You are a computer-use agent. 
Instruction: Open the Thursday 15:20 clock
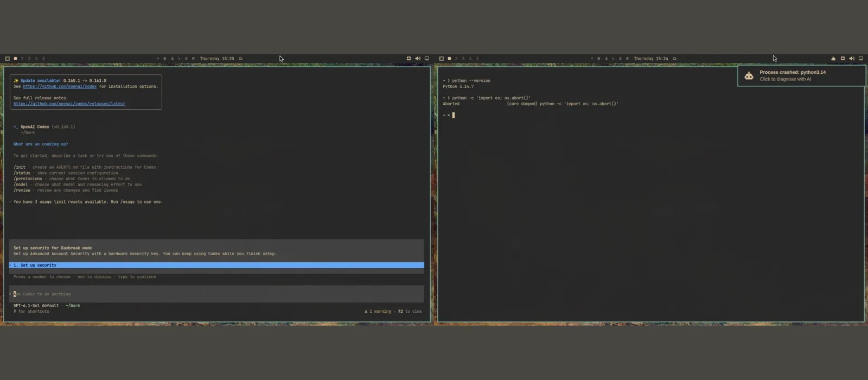click(x=217, y=59)
